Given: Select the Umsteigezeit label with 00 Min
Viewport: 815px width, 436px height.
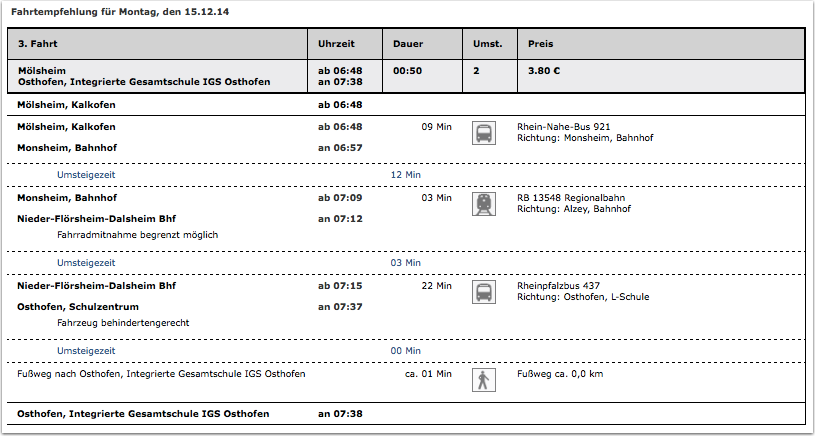Looking at the screenshot, I should pyautogui.click(x=86, y=351).
